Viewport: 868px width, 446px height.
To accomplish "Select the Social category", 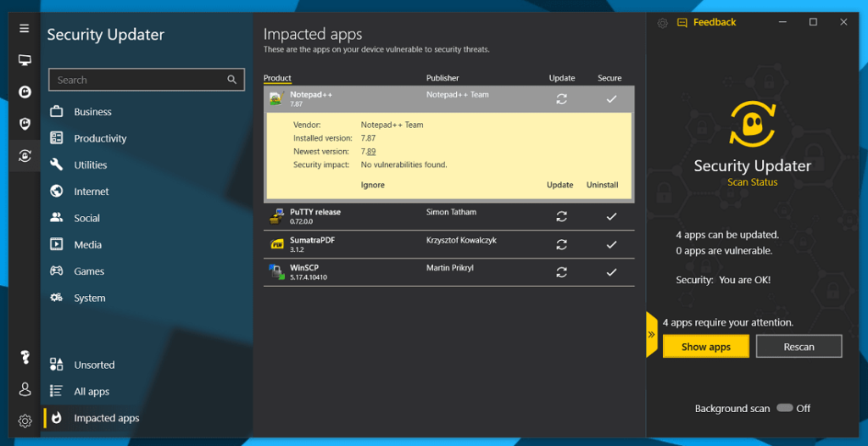I will pos(87,218).
